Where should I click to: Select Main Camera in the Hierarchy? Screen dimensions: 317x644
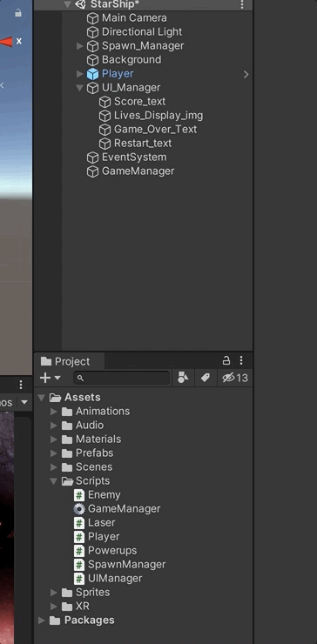pos(134,18)
